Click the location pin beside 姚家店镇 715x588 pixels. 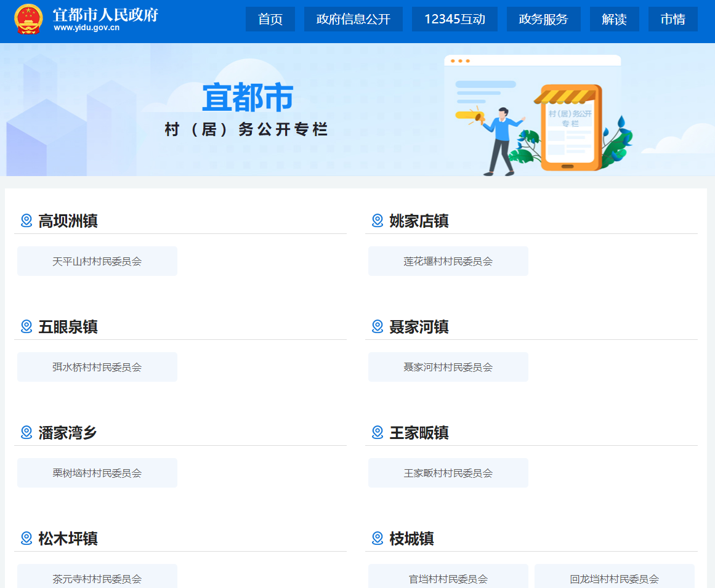378,220
